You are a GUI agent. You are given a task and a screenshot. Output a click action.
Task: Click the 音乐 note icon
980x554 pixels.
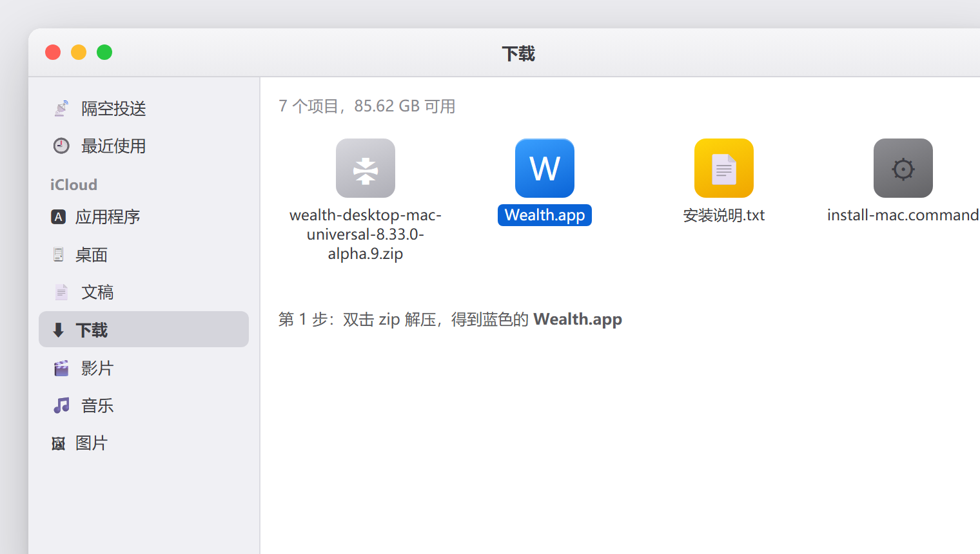[61, 405]
